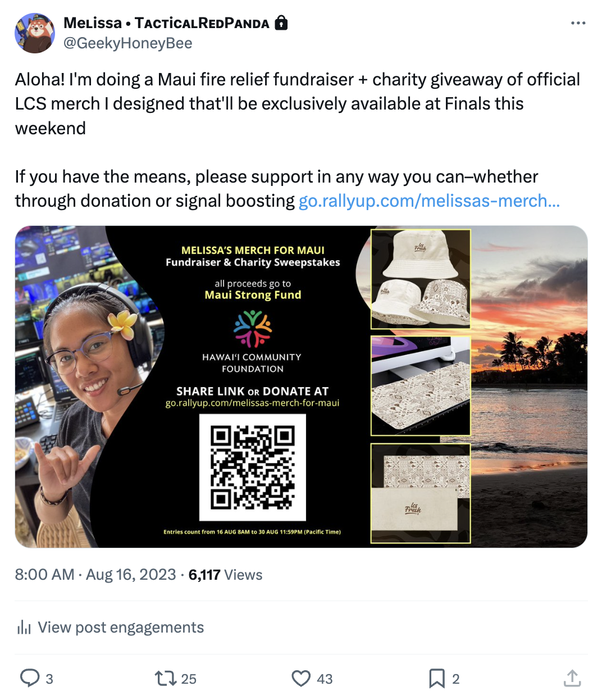Screen dimensions: 602x700
Task: Share the post via upload arrow icon
Action: coord(572,678)
